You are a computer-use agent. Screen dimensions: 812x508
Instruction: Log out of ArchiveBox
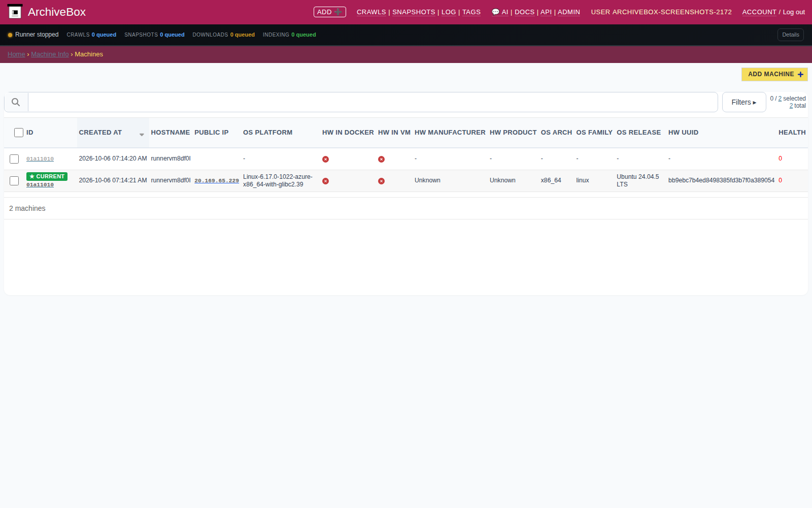pos(794,12)
